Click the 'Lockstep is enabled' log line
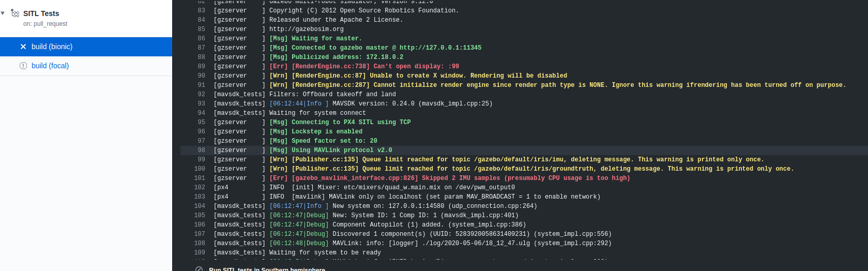The width and height of the screenshot is (868, 271). click(524, 131)
